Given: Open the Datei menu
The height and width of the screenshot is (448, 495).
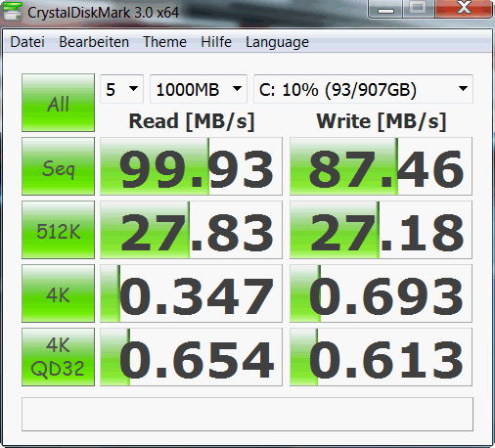Looking at the screenshot, I should (27, 42).
